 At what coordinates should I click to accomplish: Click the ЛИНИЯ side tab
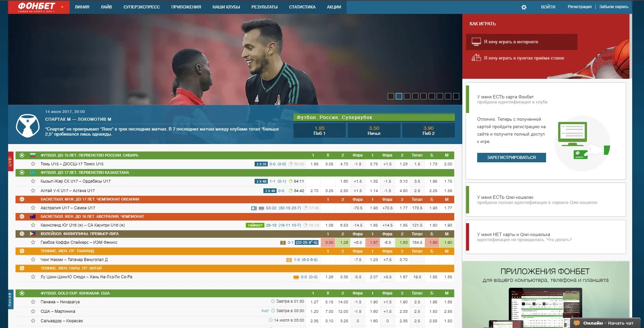pos(10,300)
